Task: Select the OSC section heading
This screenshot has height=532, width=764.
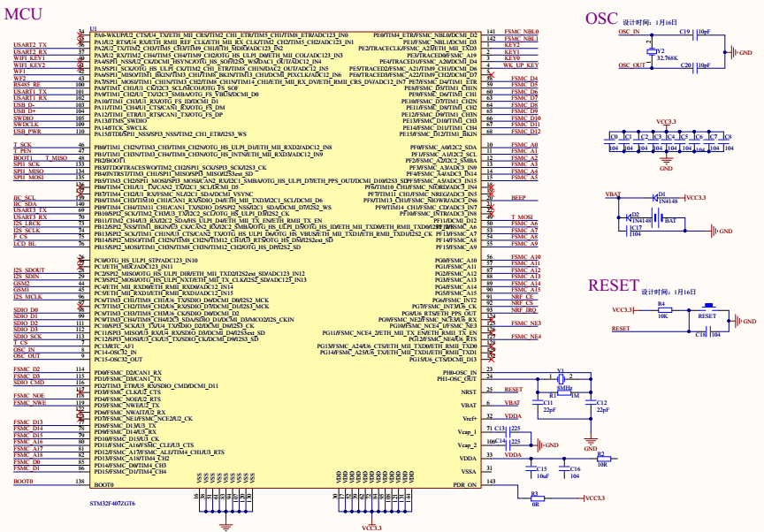Action: [x=602, y=19]
